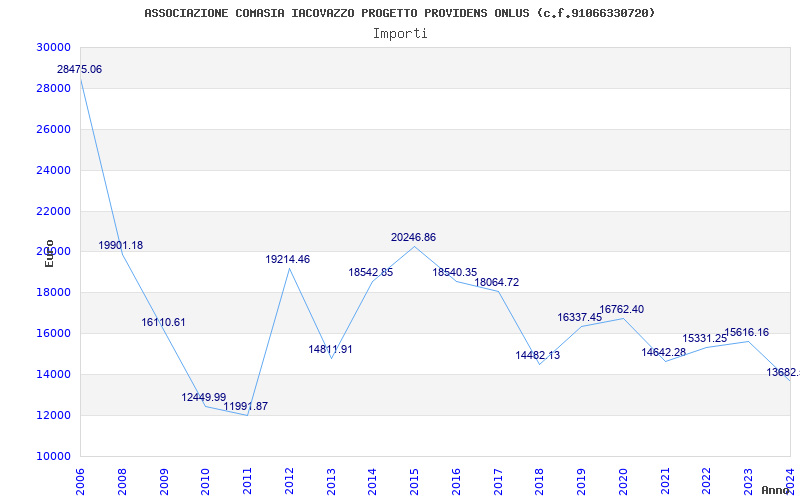
Task: Click the 'Importi' subtitle
Action: pos(400,34)
